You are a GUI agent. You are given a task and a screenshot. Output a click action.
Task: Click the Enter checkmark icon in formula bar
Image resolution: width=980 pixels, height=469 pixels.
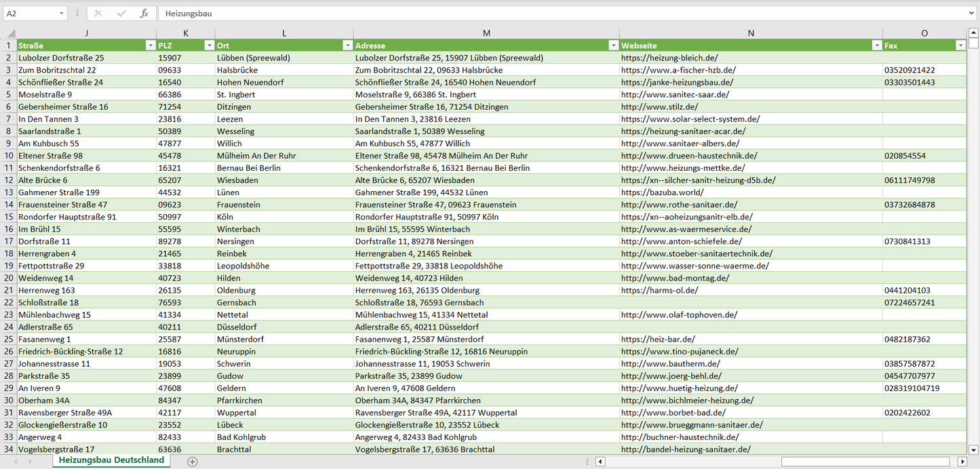(x=121, y=14)
